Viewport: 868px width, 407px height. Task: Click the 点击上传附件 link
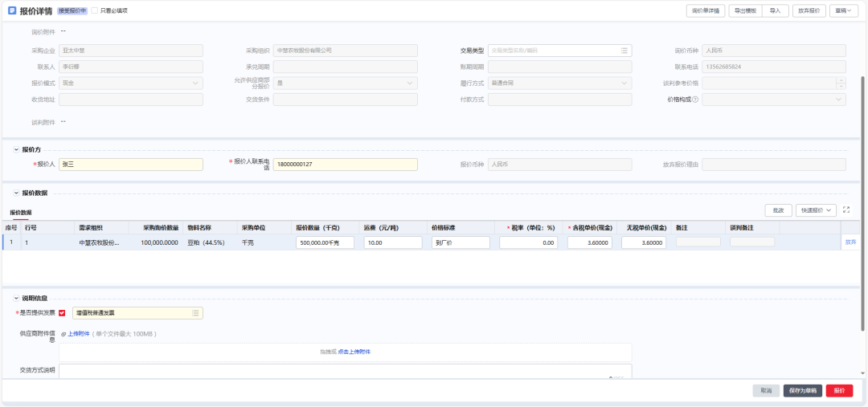click(x=354, y=352)
